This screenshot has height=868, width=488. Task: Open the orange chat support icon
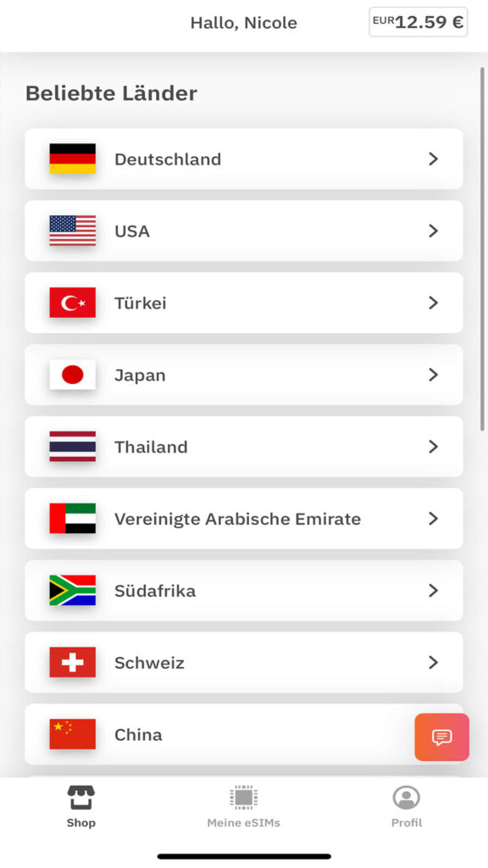[441, 737]
